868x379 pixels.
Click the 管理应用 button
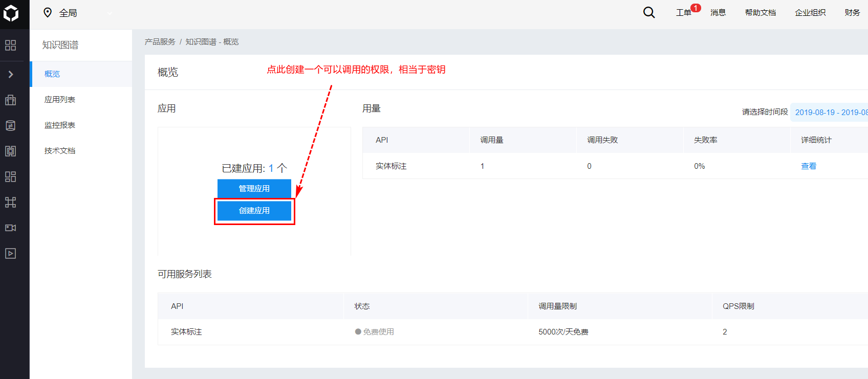click(254, 188)
